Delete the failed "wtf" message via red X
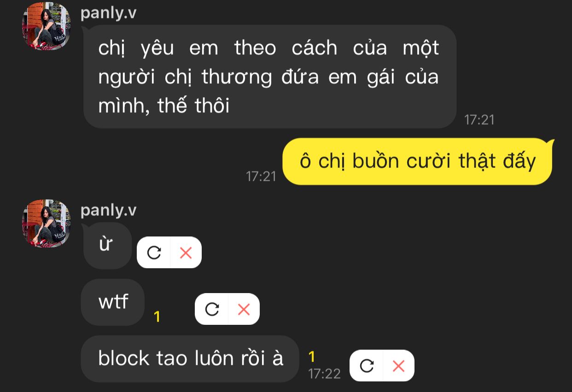Viewport: 572px width, 392px height. tap(244, 309)
